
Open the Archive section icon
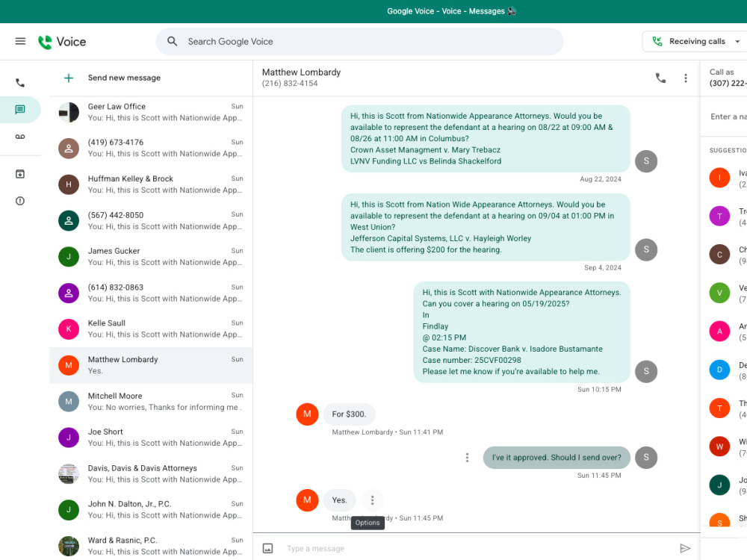tap(20, 174)
